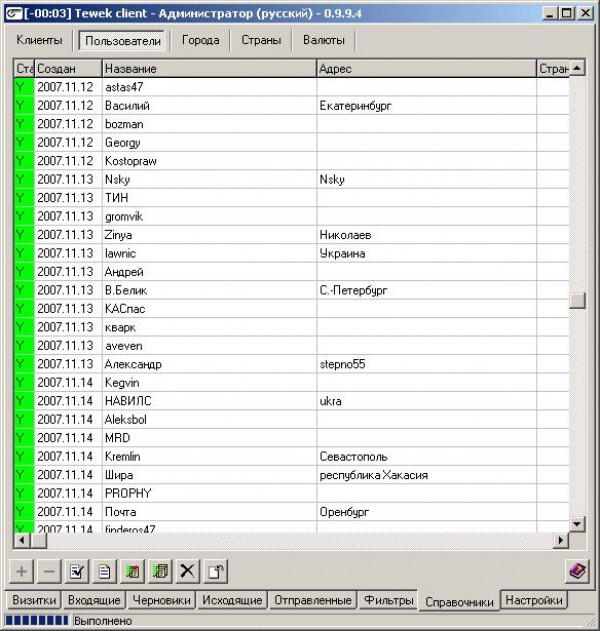Click the Стран column header
The image size is (600, 631).
pyautogui.click(x=553, y=69)
